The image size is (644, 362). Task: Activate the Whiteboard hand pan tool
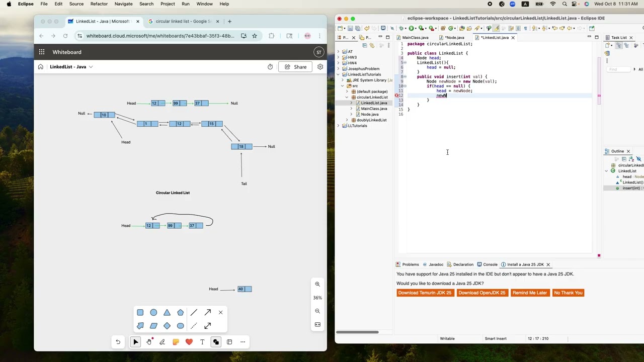149,342
